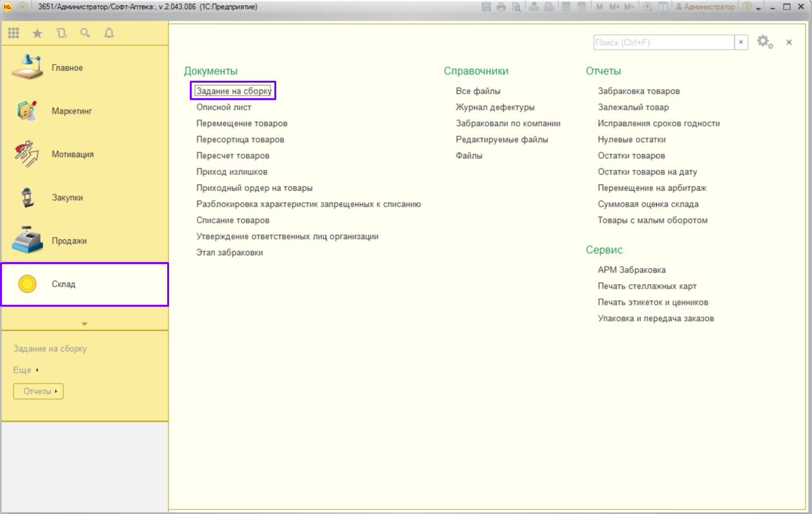Open the notifications bell icon
The height and width of the screenshot is (514, 812).
pyautogui.click(x=108, y=34)
